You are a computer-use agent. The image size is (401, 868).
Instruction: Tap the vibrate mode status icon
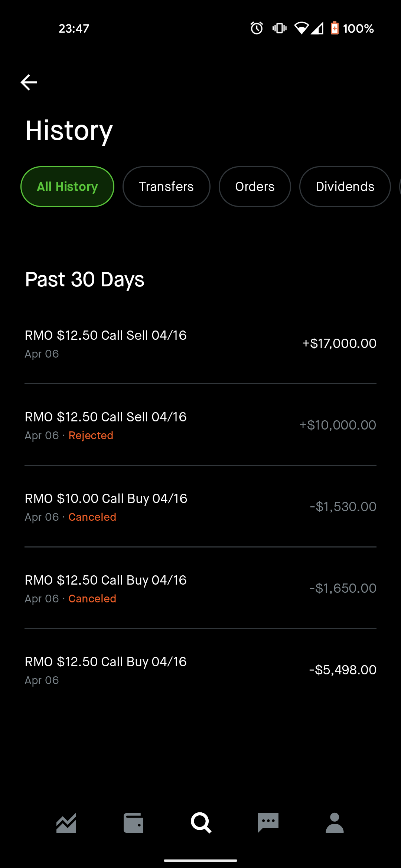[280, 28]
